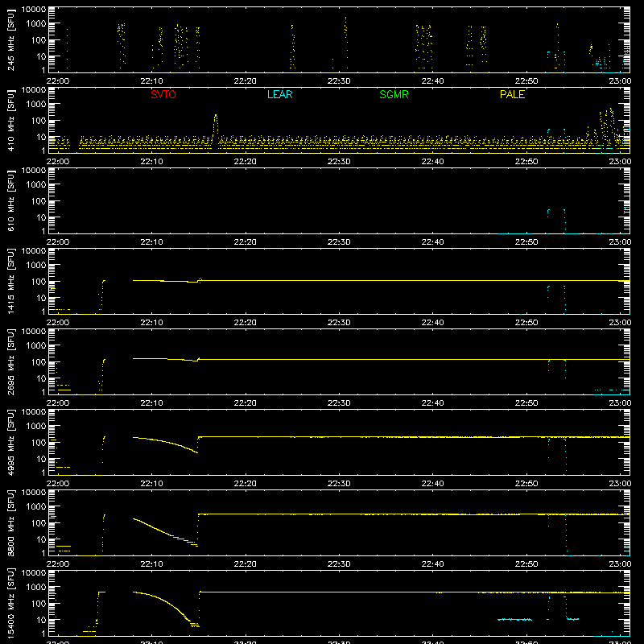Click the 4995 MHz [SFU] axis title
The image size is (644, 644).
point(11,442)
